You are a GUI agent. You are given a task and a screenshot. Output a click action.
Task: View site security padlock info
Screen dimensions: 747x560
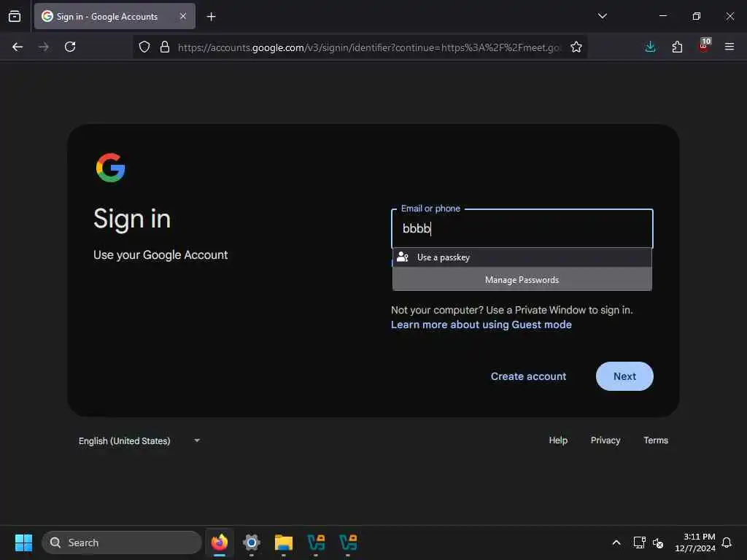(165, 47)
